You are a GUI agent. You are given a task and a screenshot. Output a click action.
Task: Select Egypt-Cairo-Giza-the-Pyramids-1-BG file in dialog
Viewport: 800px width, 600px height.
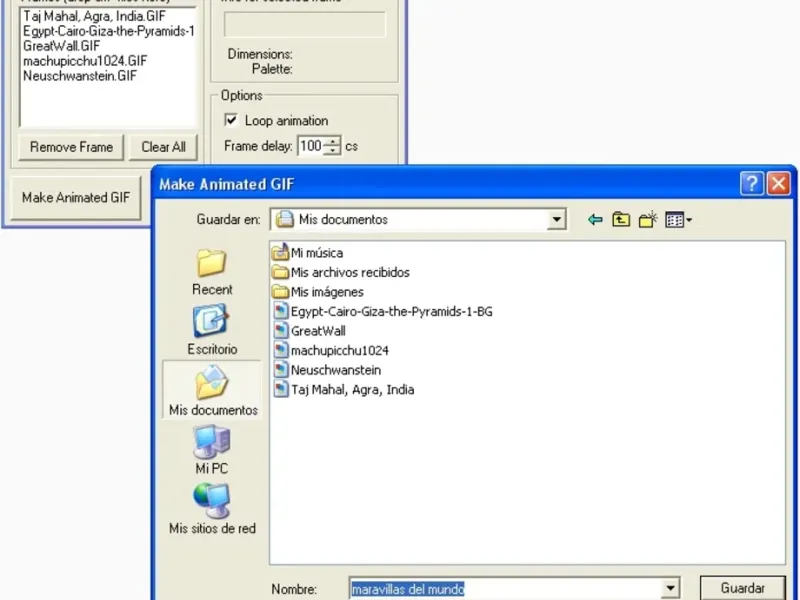click(x=383, y=311)
